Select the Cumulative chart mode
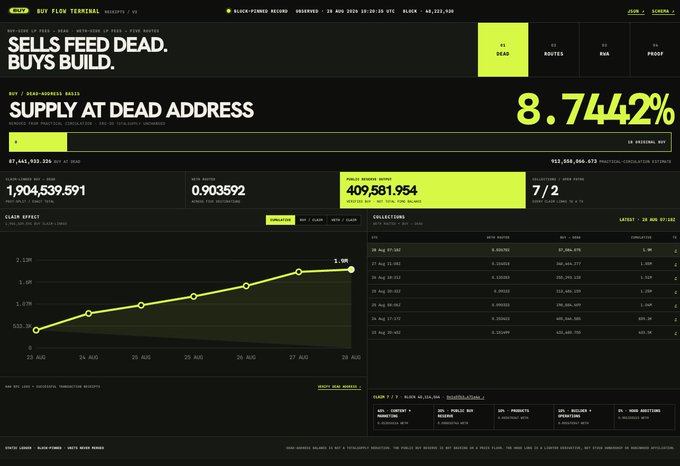 [x=280, y=220]
